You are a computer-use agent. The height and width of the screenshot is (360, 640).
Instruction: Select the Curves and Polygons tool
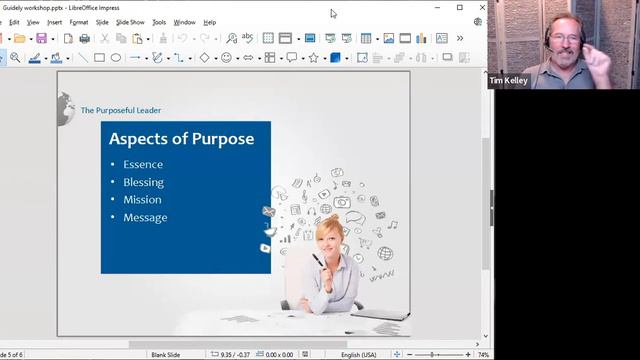pos(157,58)
